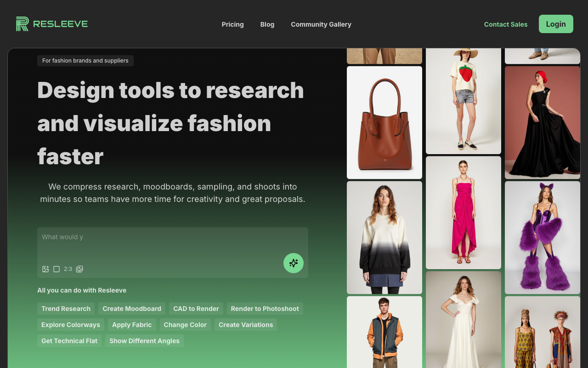Open the Pricing page

click(232, 24)
